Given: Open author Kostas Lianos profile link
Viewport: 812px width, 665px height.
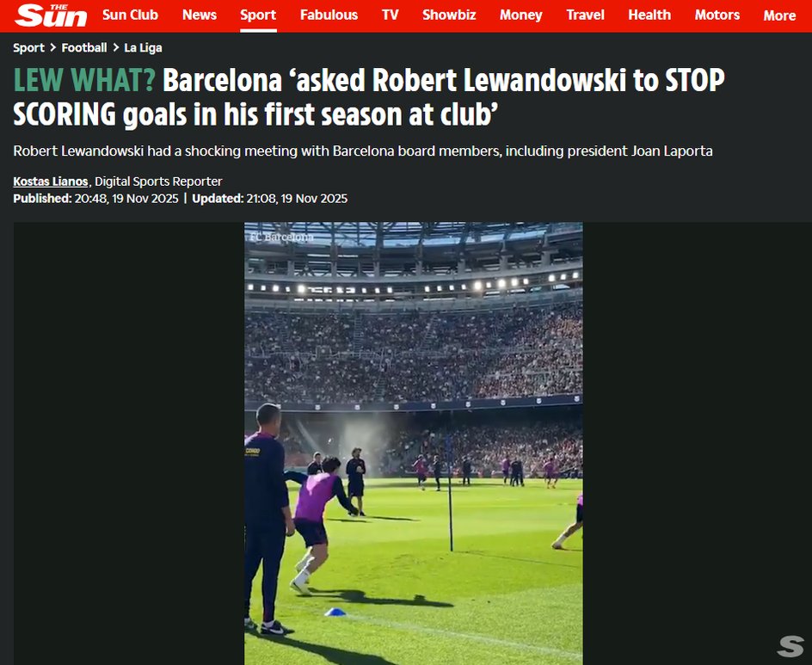Looking at the screenshot, I should pos(51,182).
